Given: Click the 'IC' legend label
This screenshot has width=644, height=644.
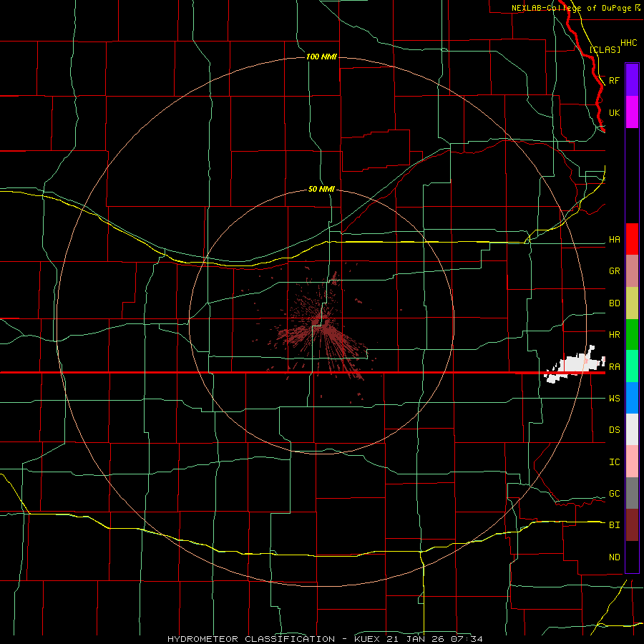Looking at the screenshot, I should pyautogui.click(x=614, y=462).
